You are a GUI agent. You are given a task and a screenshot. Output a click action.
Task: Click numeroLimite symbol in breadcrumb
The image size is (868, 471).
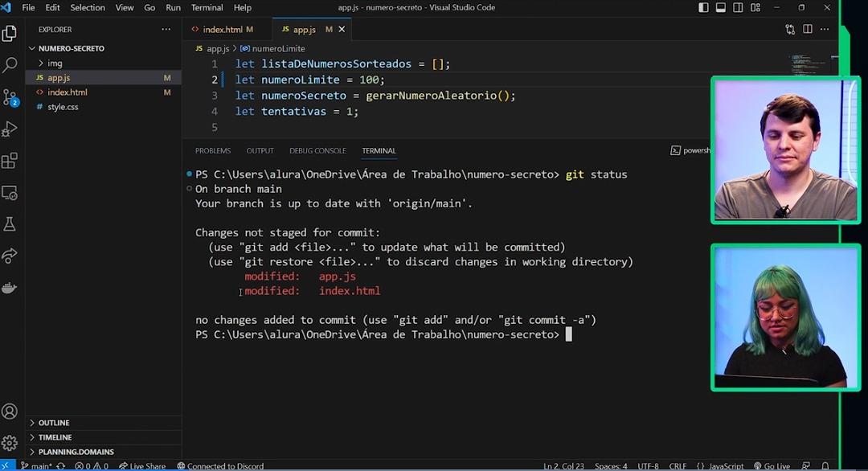click(x=273, y=49)
